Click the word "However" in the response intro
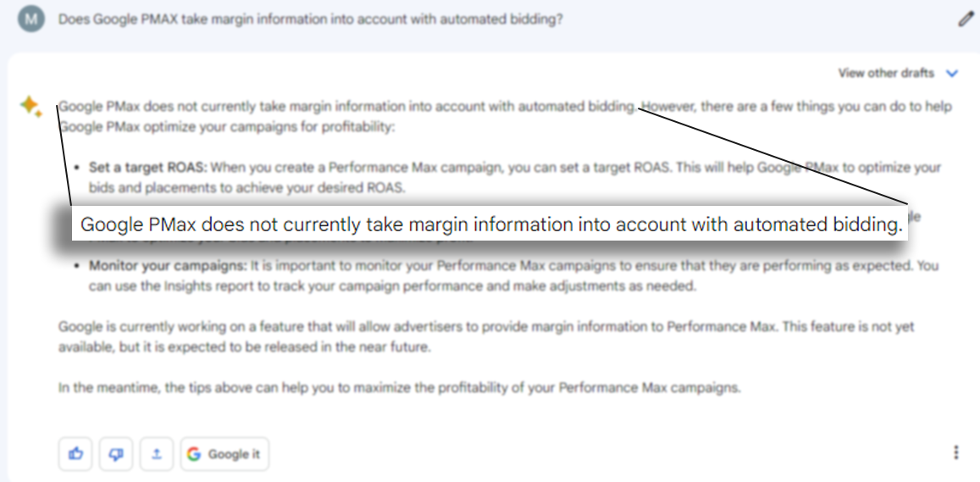The height and width of the screenshot is (482, 980). (x=667, y=107)
